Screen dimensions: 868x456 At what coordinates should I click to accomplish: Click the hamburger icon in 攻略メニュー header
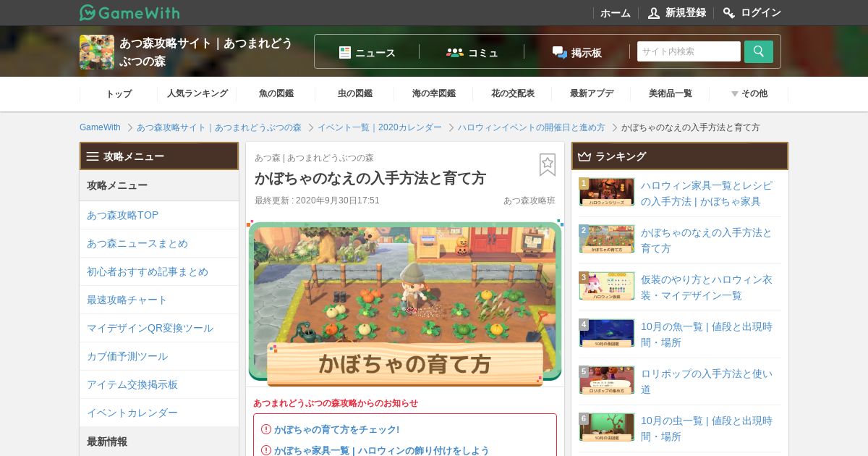click(93, 156)
